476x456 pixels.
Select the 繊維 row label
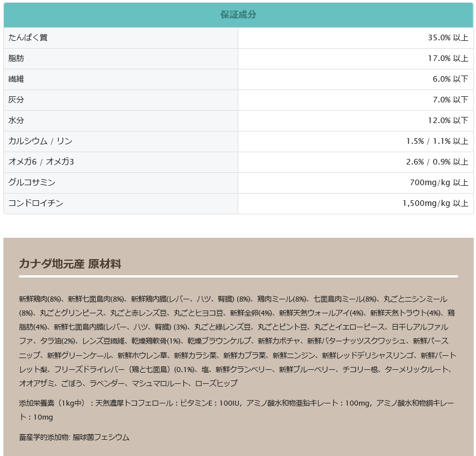pos(16,79)
